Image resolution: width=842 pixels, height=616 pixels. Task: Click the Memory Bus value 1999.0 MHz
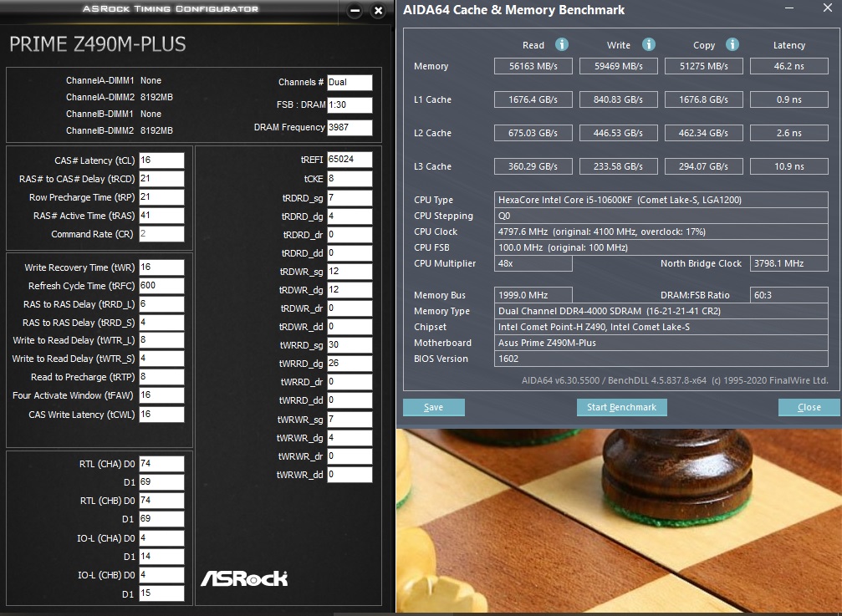coord(533,295)
